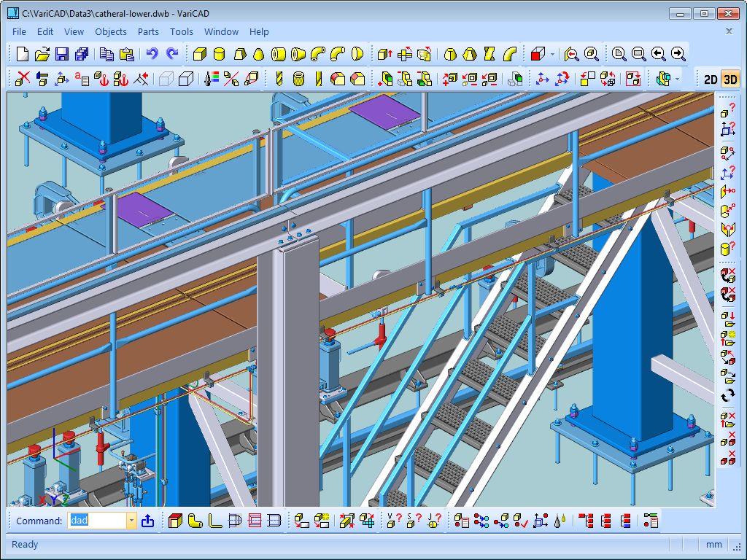Screen dimensions: 747x560
Task: Insert a yellow box solid
Action: pos(200,54)
